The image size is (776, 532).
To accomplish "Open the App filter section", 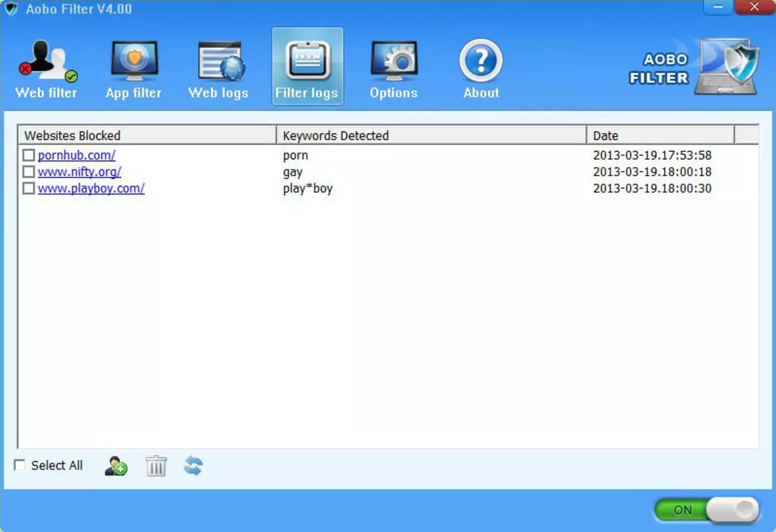I will (134, 68).
